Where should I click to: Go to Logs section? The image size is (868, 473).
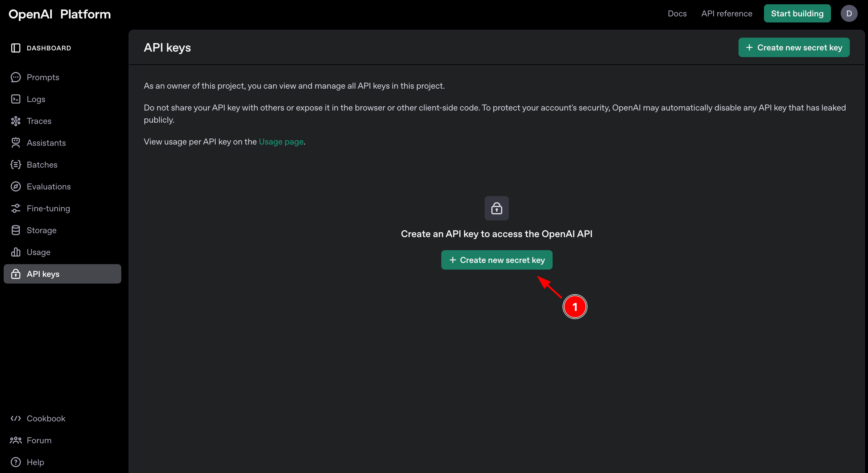pos(62,99)
